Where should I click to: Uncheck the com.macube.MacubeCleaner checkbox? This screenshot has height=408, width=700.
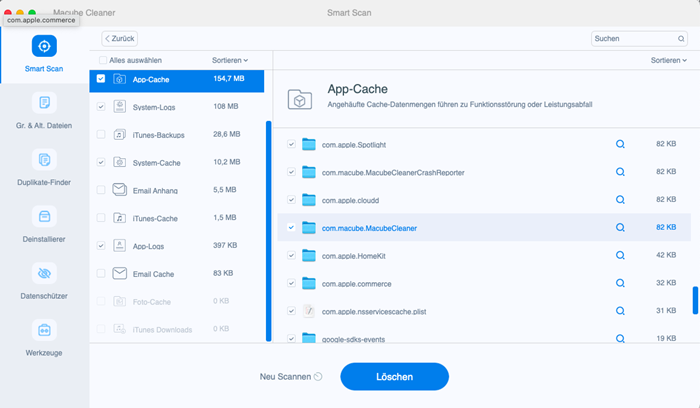(x=291, y=228)
